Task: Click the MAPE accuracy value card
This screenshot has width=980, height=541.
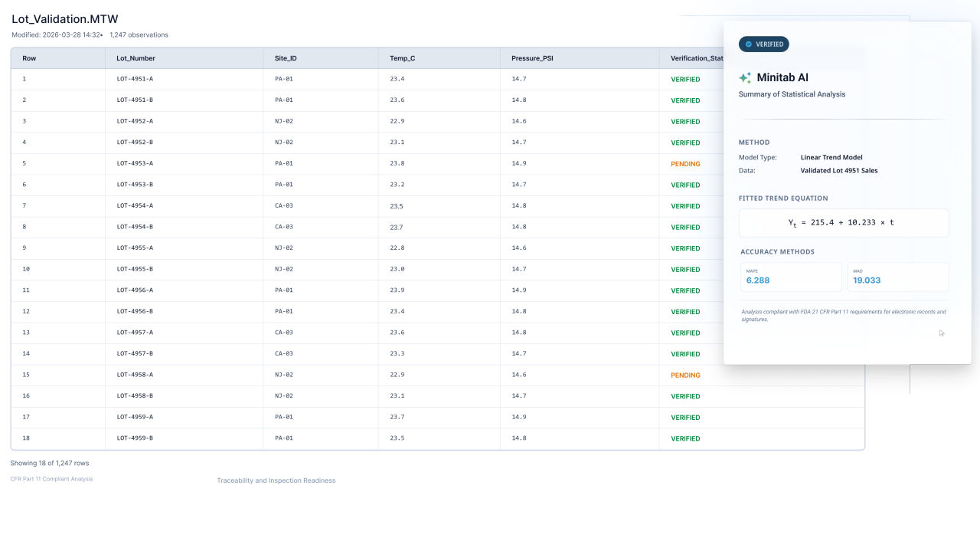Action: [790, 277]
